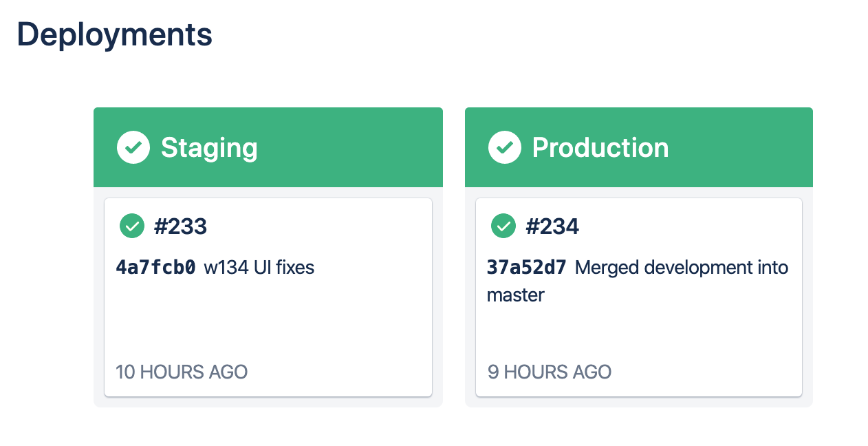868x446 pixels.
Task: Click the '10 HOURS AGO' timestamp
Action: click(182, 372)
